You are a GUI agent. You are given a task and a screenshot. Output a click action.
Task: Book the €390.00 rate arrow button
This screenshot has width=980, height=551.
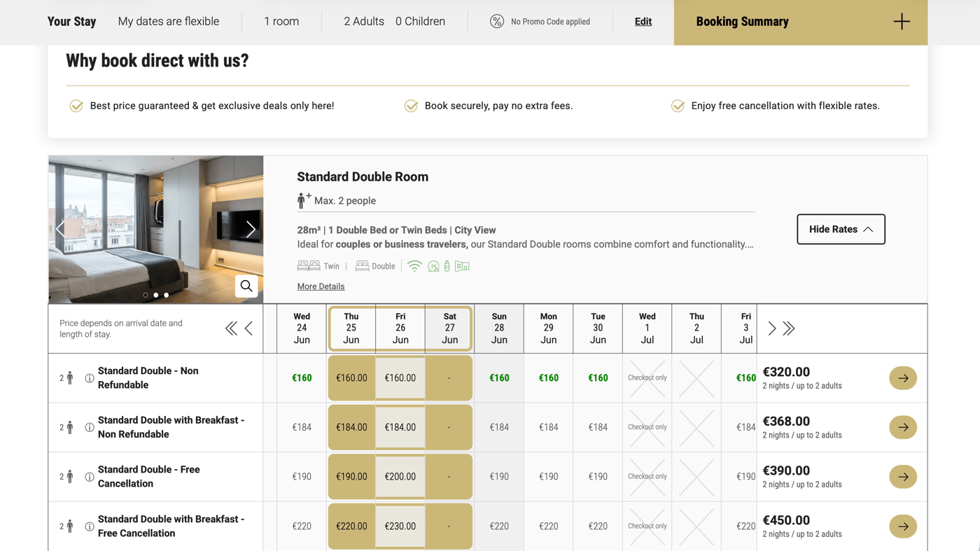click(x=903, y=477)
